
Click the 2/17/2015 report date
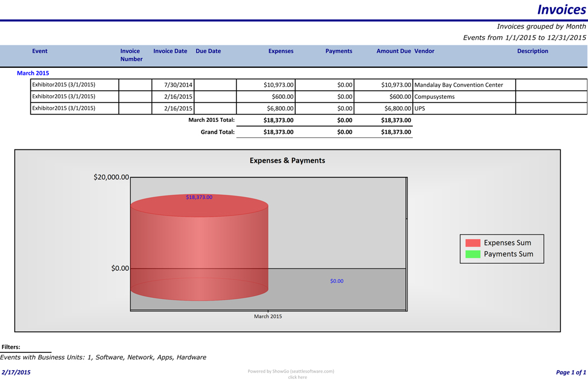pos(16,373)
